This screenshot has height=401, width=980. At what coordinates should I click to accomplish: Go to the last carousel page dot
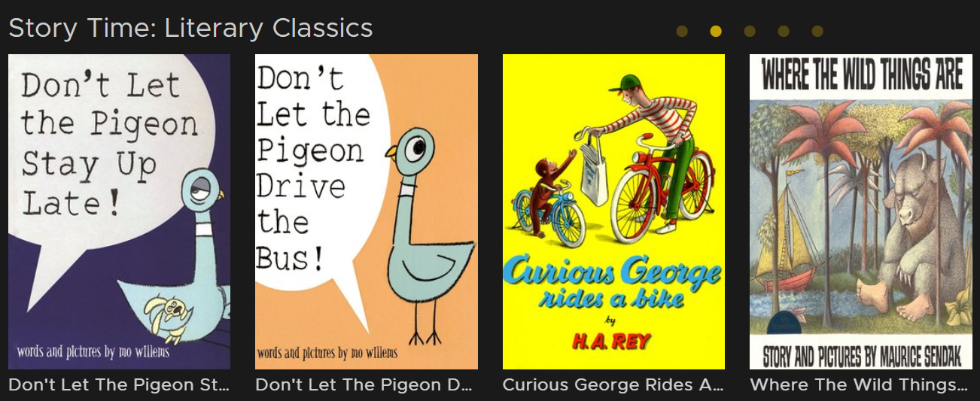(817, 31)
